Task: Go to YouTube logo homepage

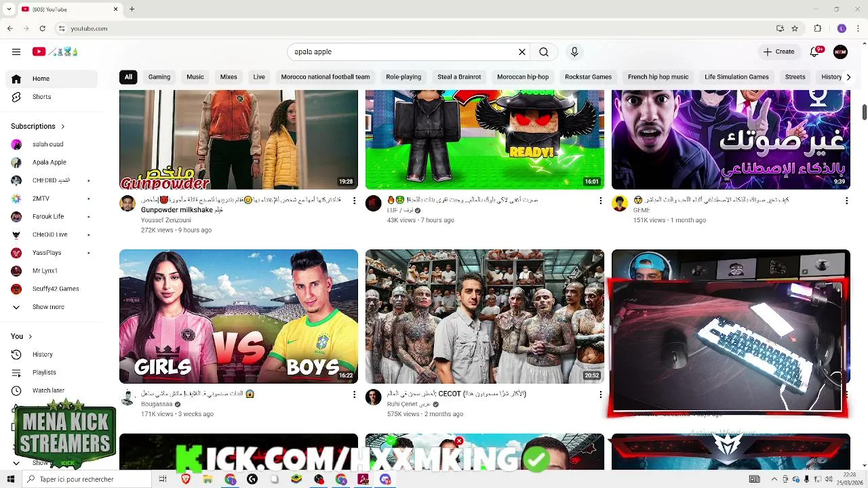Action: (55, 52)
